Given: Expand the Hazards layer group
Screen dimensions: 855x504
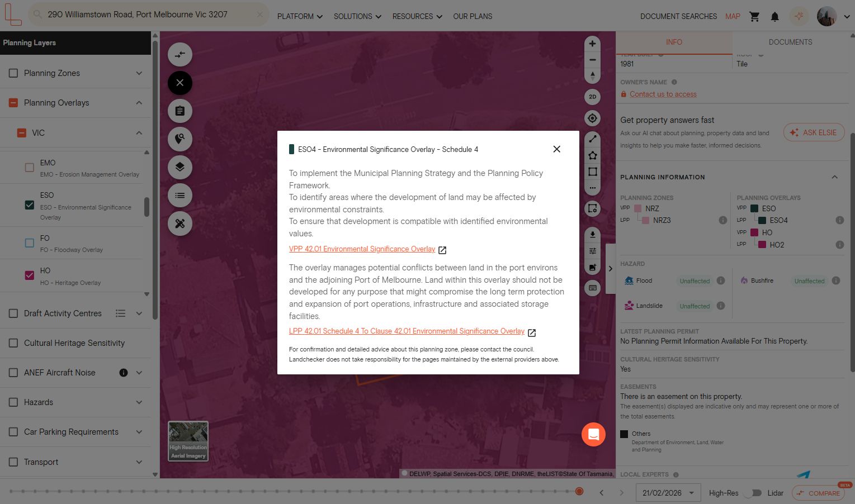Looking at the screenshot, I should pos(139,402).
